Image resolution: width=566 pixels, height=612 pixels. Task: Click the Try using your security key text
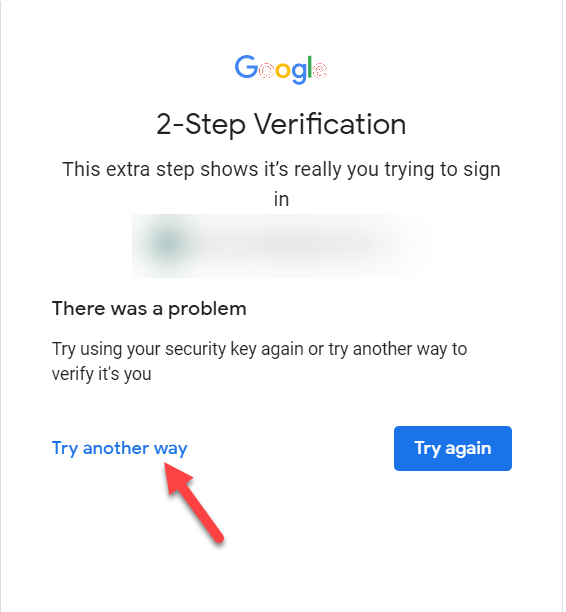click(x=259, y=349)
